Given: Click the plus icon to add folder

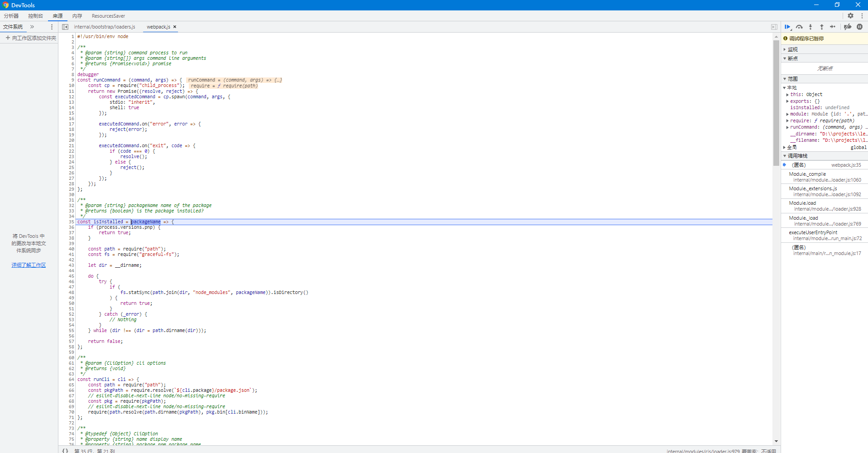Looking at the screenshot, I should pyautogui.click(x=8, y=38).
